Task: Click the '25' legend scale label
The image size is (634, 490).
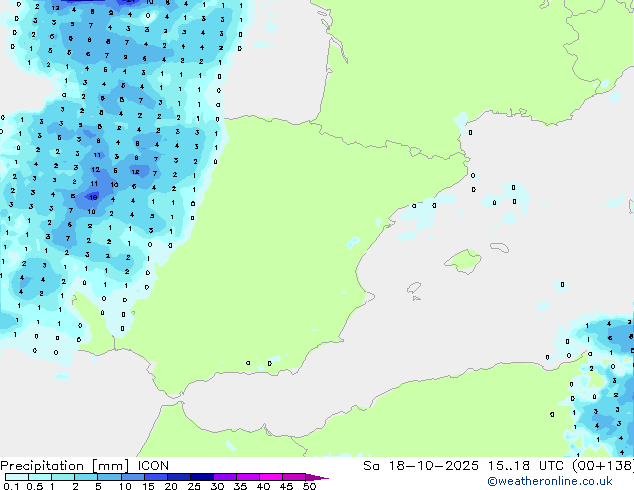Action: 194,486
